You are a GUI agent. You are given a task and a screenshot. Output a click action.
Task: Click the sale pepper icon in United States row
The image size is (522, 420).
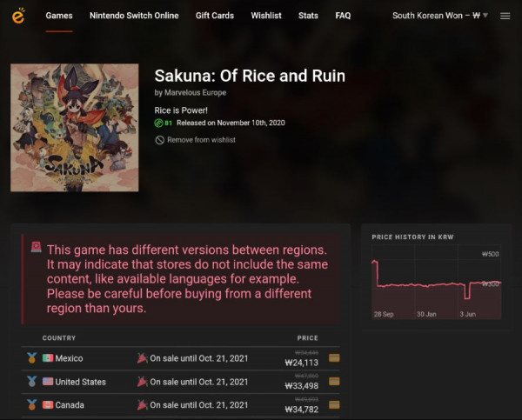(142, 382)
